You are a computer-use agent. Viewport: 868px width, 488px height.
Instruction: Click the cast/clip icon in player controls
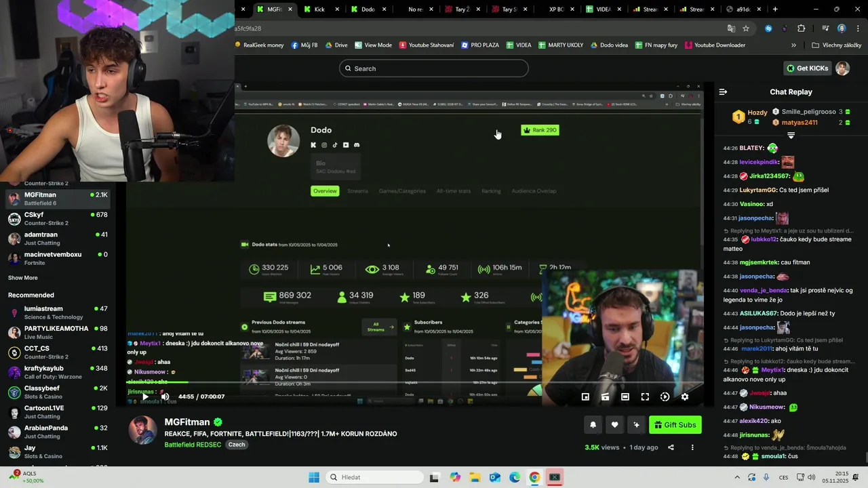(x=605, y=396)
